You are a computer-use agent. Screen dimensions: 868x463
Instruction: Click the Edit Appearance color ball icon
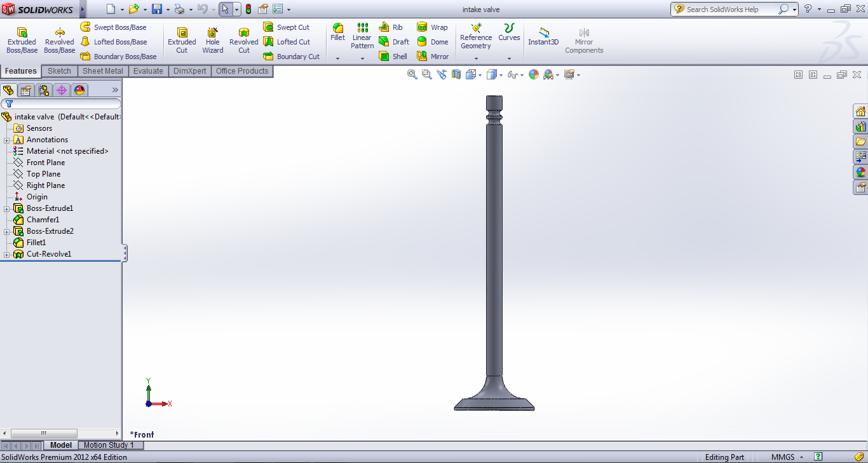pyautogui.click(x=534, y=74)
